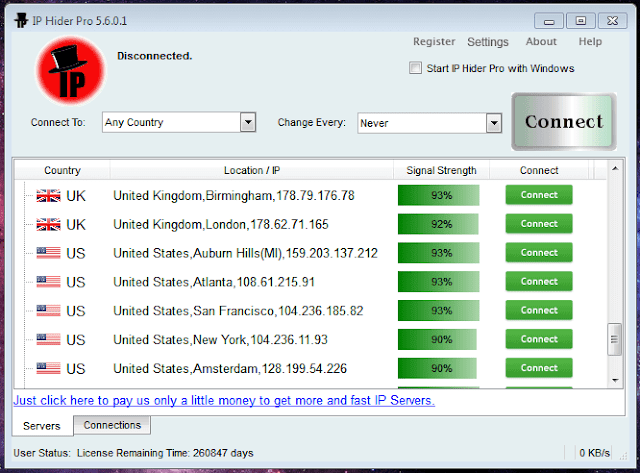This screenshot has width=640, height=473.
Task: Connect to the Atlanta 108.61.215.91 server
Action: (x=539, y=282)
